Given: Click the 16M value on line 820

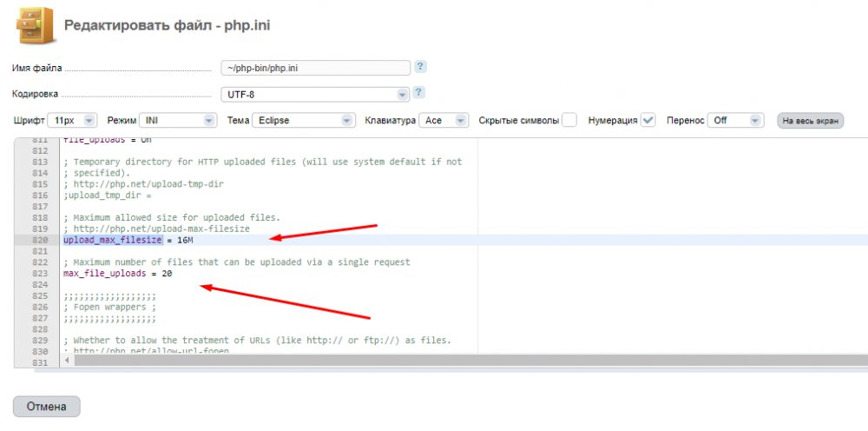Looking at the screenshot, I should (184, 240).
